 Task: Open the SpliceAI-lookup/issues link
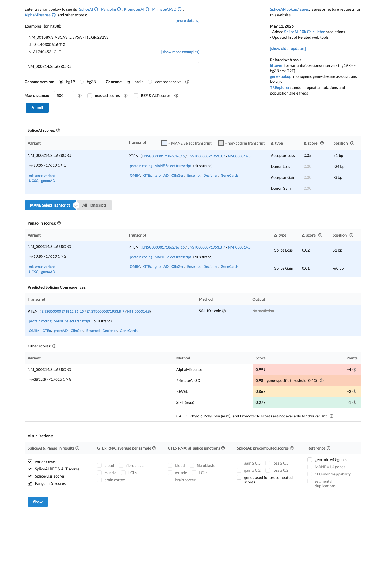tap(289, 9)
